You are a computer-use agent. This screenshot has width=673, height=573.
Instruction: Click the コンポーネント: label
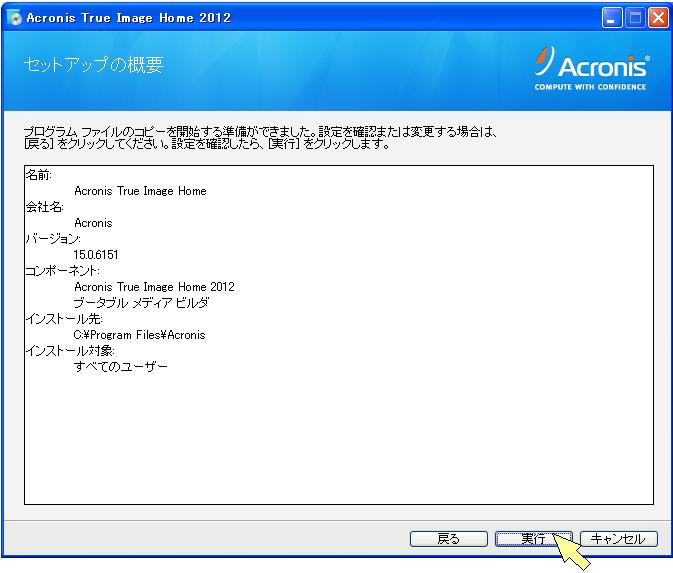point(63,270)
